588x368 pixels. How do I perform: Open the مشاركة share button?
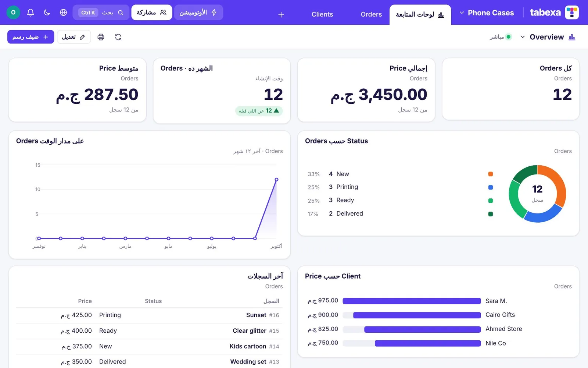point(151,13)
